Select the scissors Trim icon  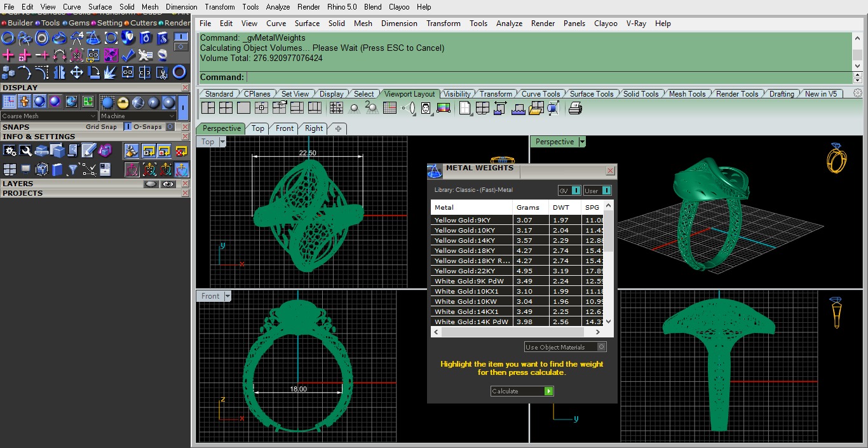click(162, 72)
